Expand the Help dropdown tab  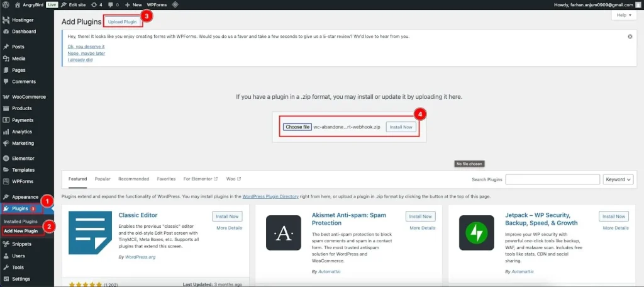coord(624,15)
